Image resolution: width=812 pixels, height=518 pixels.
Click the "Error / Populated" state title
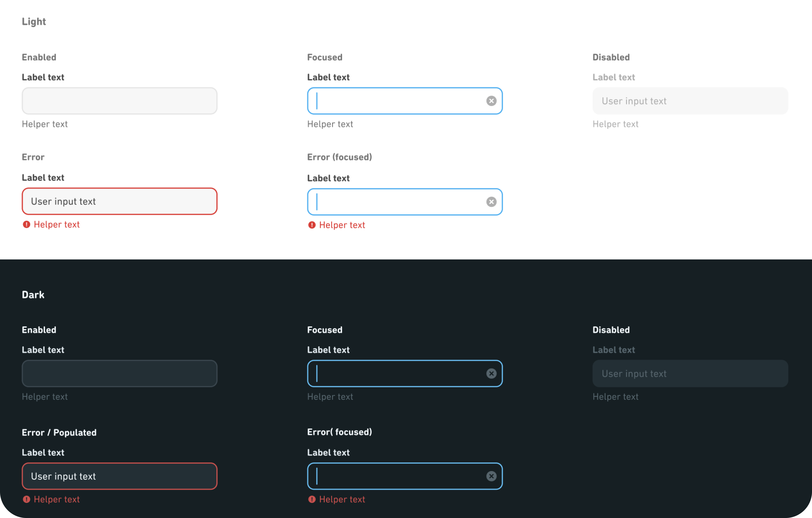coord(59,432)
